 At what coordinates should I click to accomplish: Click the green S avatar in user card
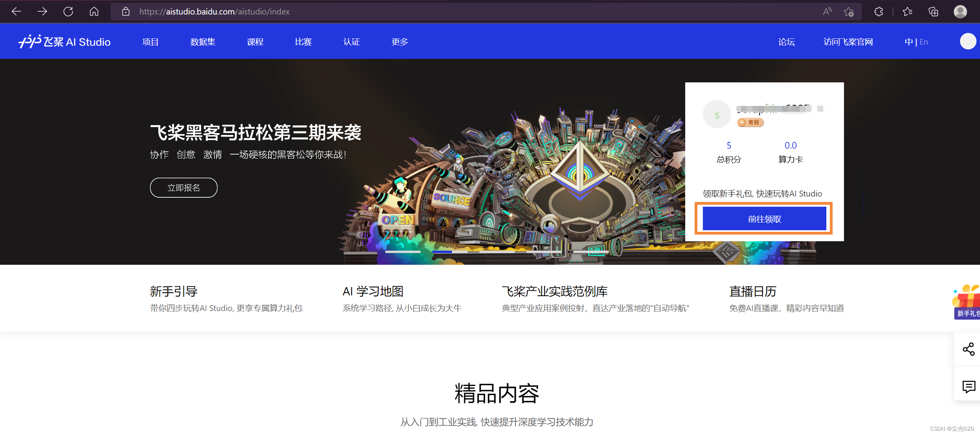(717, 115)
